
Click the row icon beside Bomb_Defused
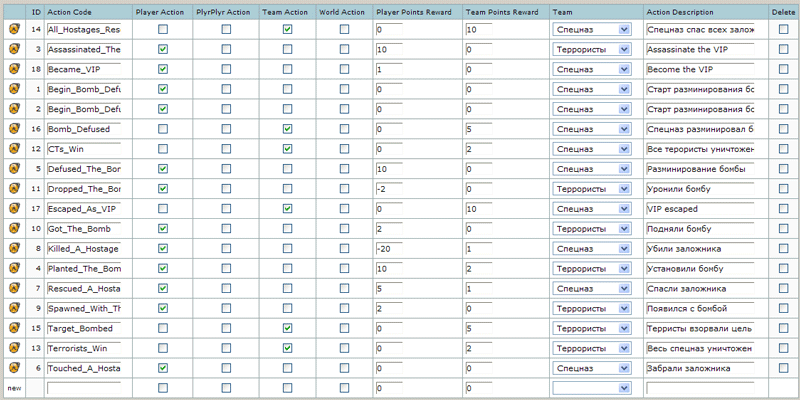tap(14, 129)
